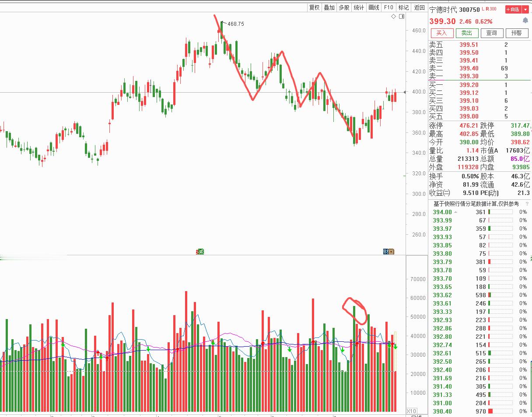Activate the 画线 drawing tool
Image resolution: width=532 pixels, height=417 pixels.
374,7
